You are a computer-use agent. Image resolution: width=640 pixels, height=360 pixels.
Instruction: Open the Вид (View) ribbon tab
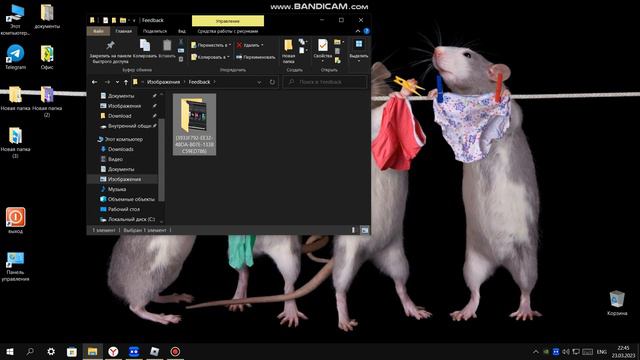click(182, 31)
